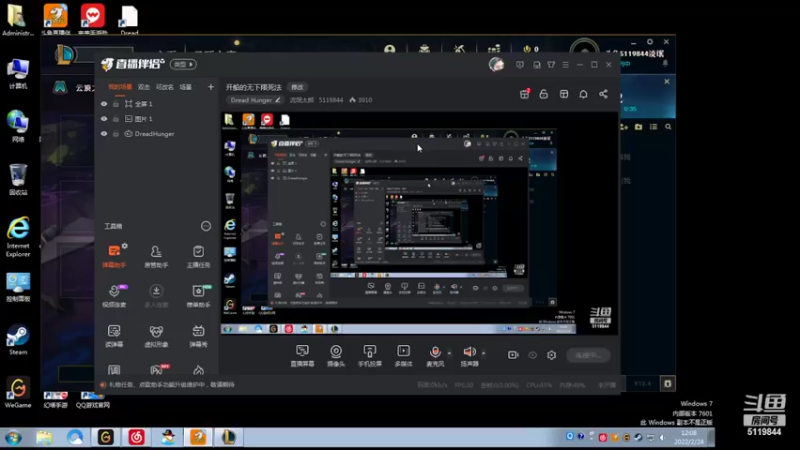Open the 读弹幕 read-danmaku tool
Viewport: 800px width, 450px height.
pos(114,335)
